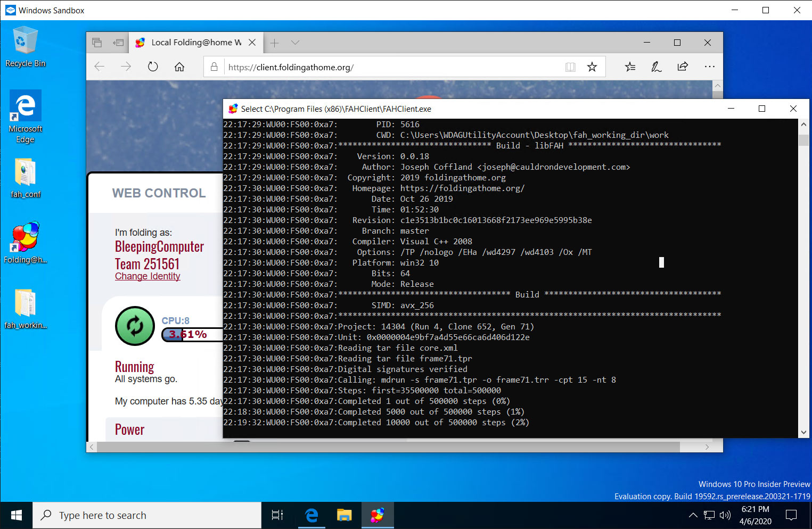
Task: Go back in Edge browser
Action: 100,67
